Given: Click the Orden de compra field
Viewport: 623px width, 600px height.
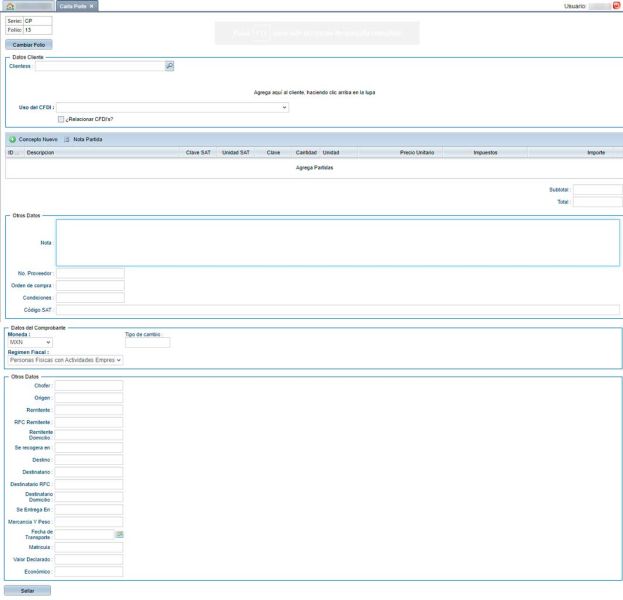Looking at the screenshot, I should point(90,285).
